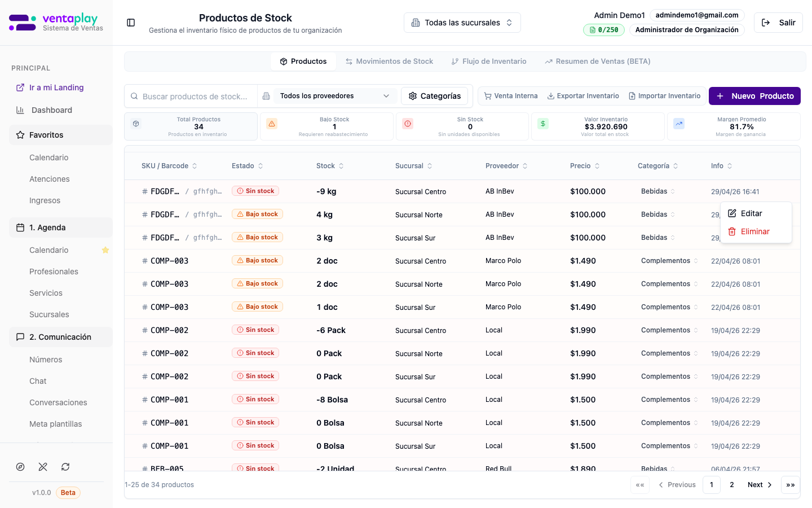Sort by the Categoría column header

[658, 166]
